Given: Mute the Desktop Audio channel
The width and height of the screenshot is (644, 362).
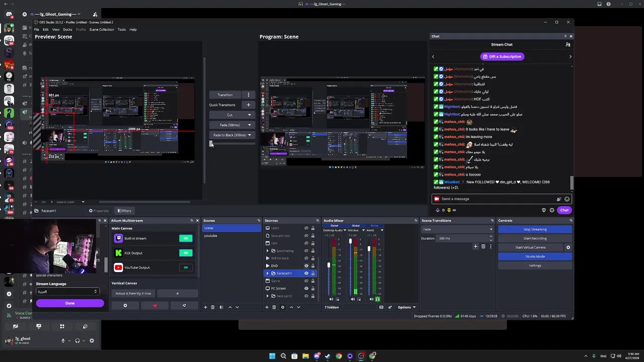Looking at the screenshot, I should pos(331,299).
